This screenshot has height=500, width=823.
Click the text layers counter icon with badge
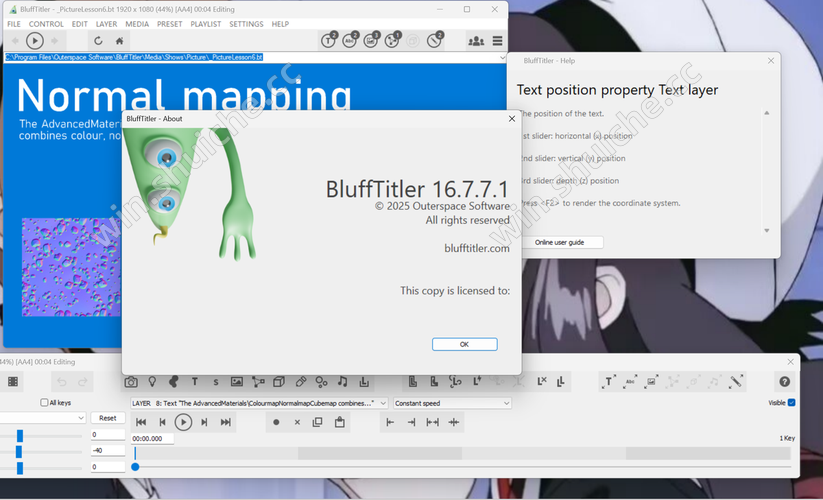click(329, 40)
